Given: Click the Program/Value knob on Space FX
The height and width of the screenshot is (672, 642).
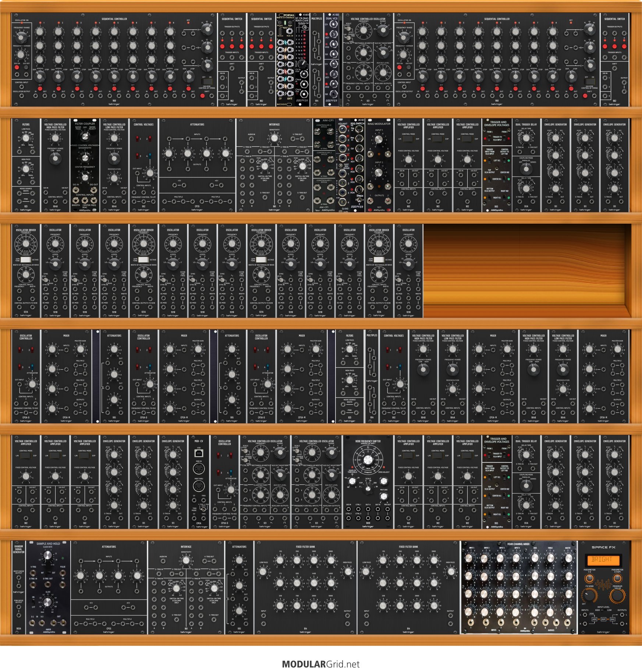Looking at the screenshot, I should 617,596.
